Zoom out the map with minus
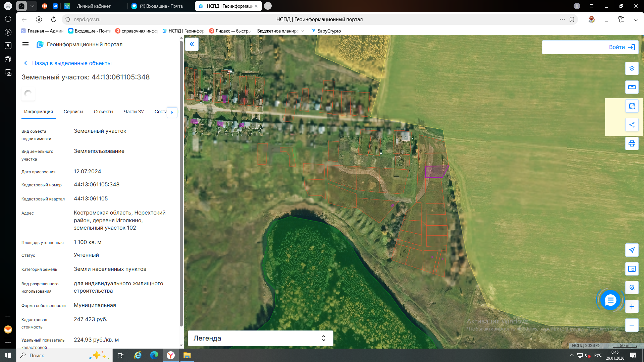 tap(632, 325)
